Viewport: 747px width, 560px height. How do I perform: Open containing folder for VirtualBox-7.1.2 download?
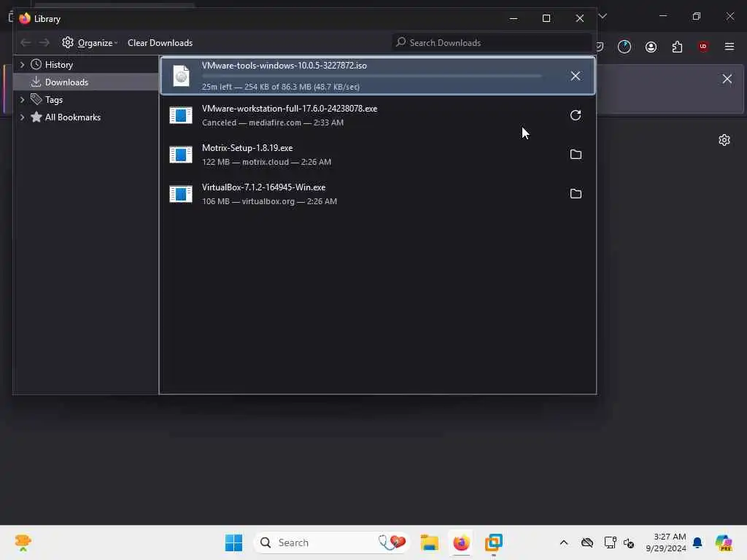pos(576,194)
